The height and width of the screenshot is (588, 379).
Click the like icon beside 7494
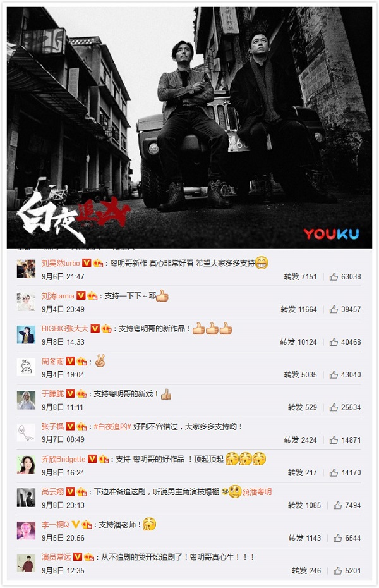pyautogui.click(x=337, y=505)
